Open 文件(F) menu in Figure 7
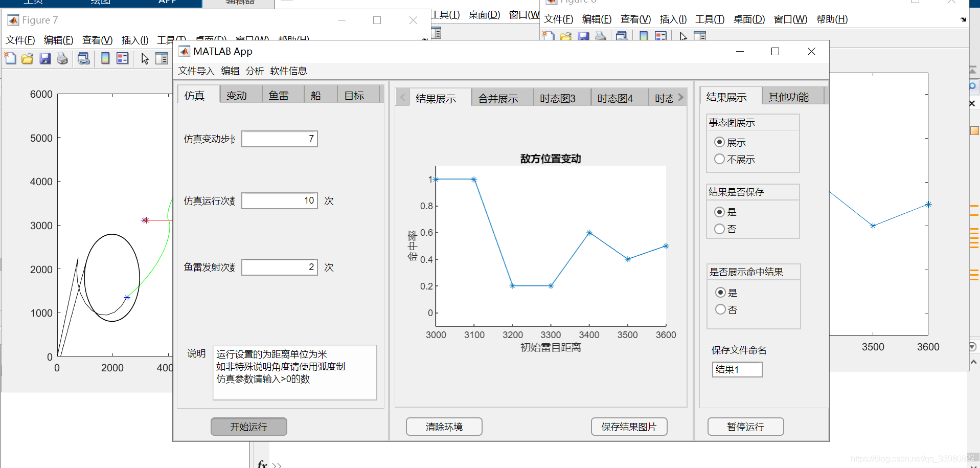980x468 pixels. 20,40
